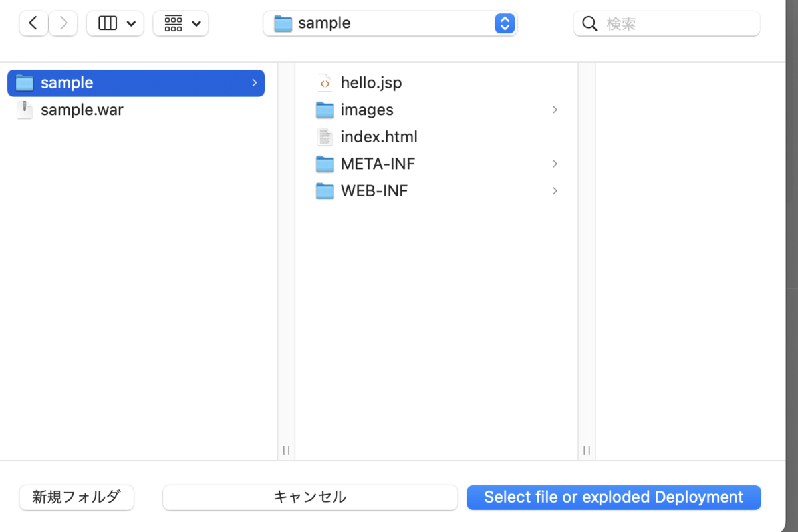Click the back navigation arrow
This screenshot has width=798, height=532.
pyautogui.click(x=33, y=23)
